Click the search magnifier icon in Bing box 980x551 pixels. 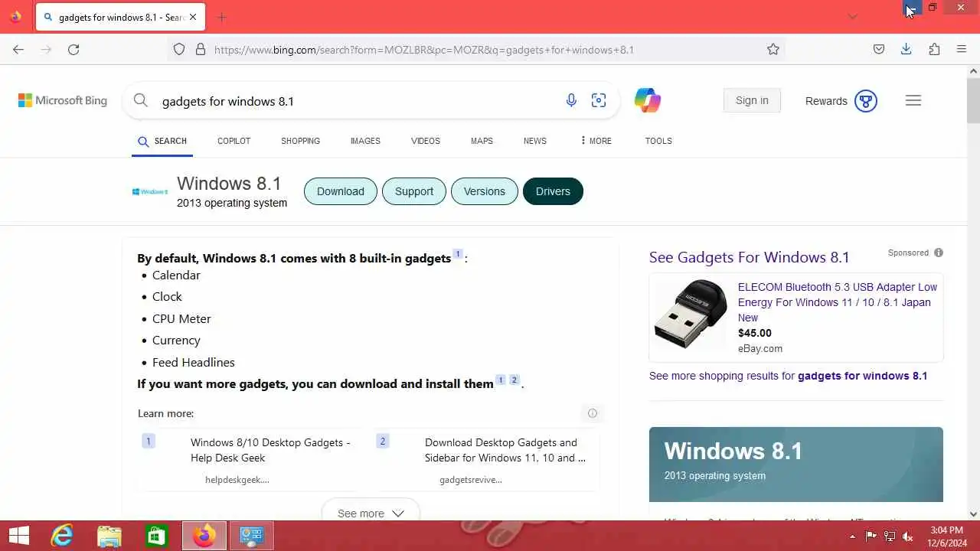[140, 100]
